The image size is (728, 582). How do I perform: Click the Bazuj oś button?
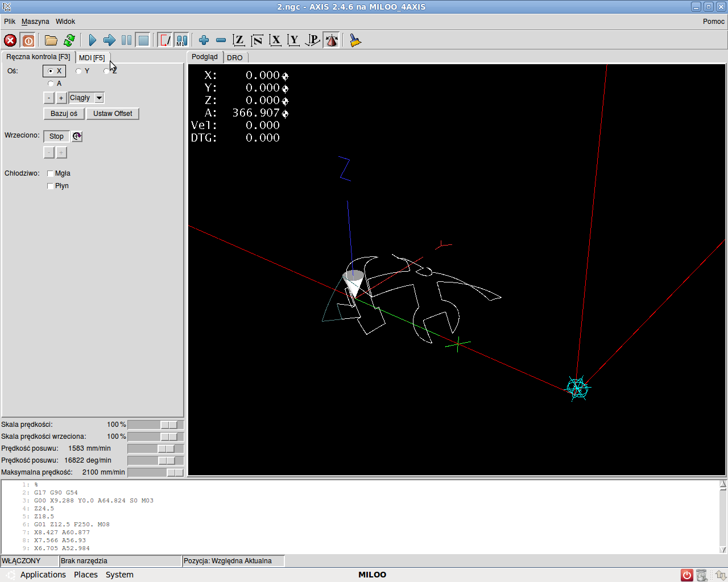point(64,114)
